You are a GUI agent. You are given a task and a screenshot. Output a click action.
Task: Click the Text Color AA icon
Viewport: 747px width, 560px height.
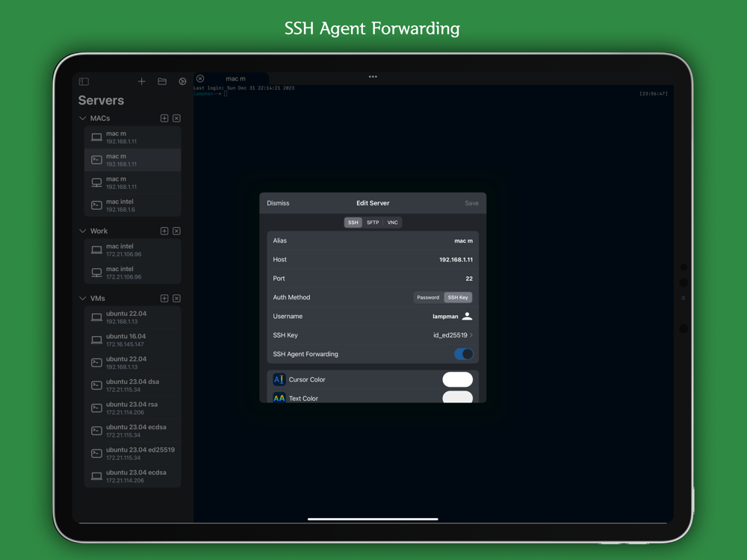[x=279, y=398]
